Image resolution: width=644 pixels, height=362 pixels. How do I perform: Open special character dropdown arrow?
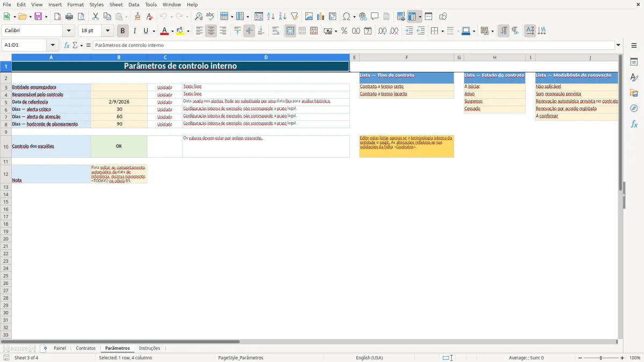pos(354,17)
